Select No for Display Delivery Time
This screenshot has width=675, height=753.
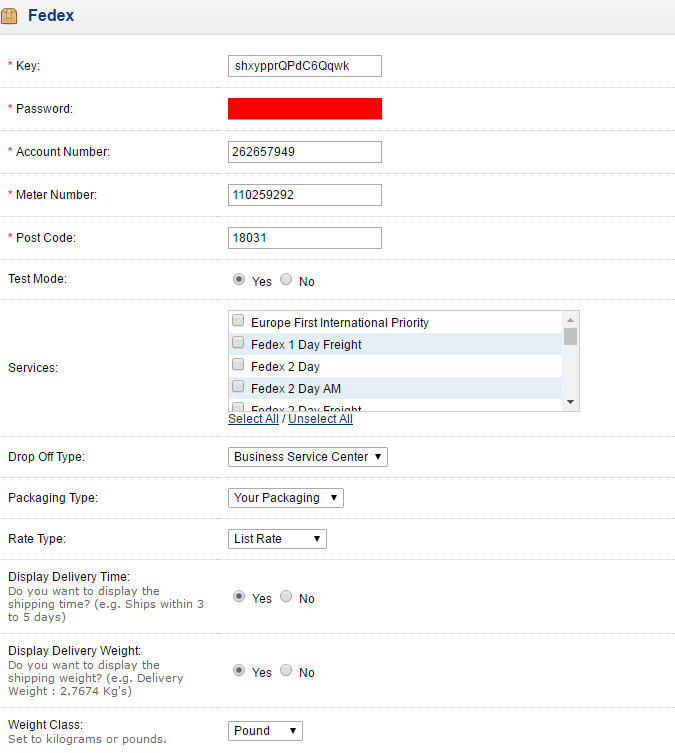click(x=286, y=596)
